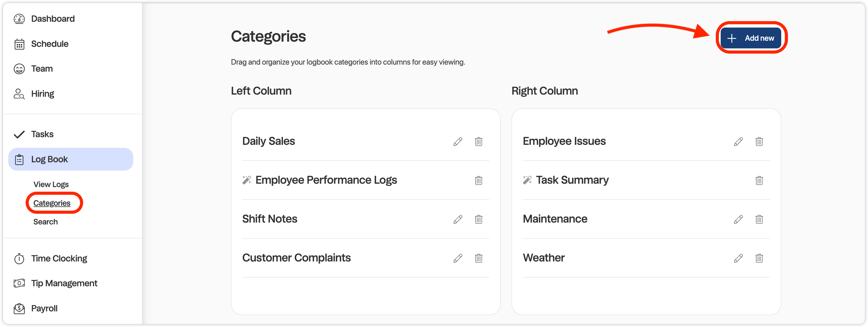Delete the Weather category
The height and width of the screenshot is (327, 868).
coord(759,258)
